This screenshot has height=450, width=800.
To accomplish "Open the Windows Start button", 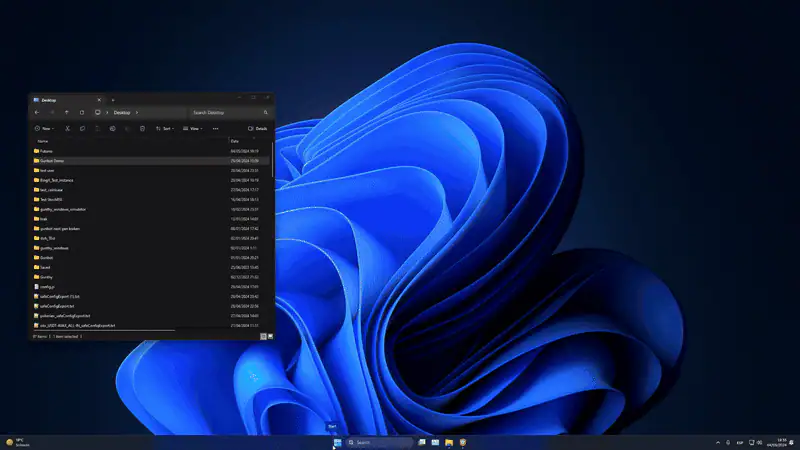I will pos(337,442).
